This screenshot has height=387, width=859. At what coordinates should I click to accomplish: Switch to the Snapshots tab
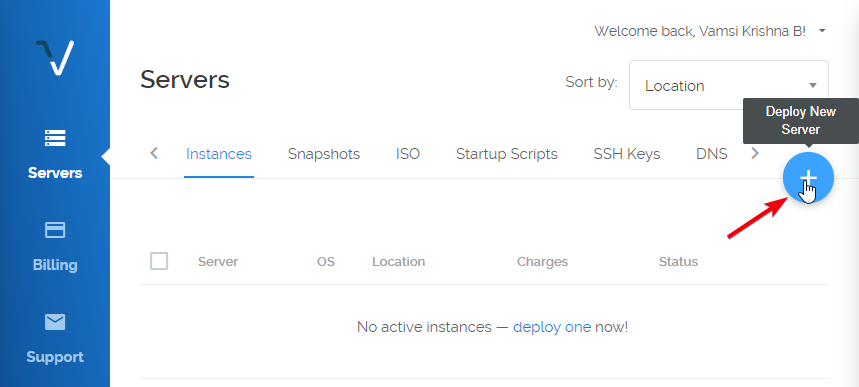click(324, 154)
